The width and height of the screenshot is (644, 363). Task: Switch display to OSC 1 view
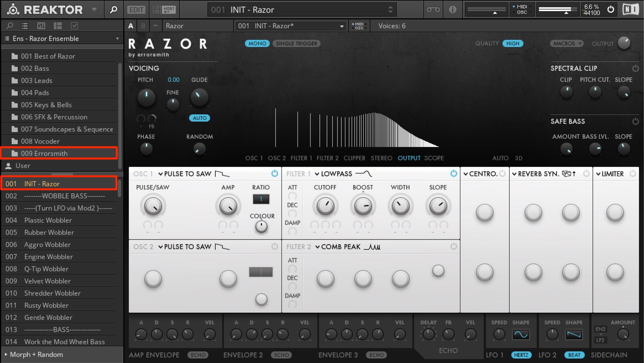tap(254, 158)
